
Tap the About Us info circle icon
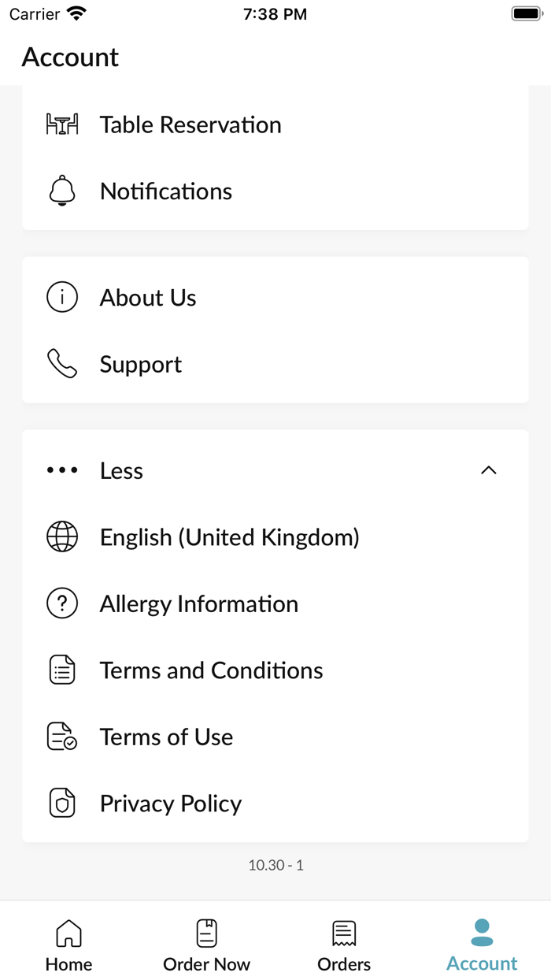62,298
